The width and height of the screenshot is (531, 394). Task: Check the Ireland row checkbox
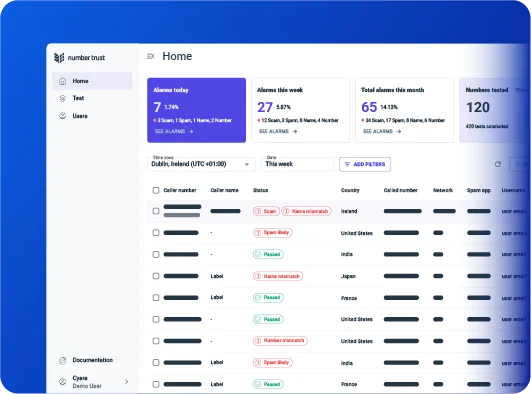(156, 211)
